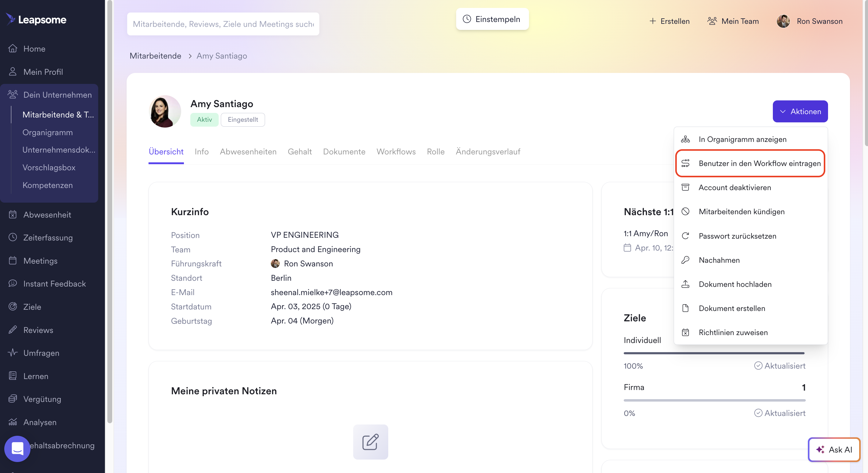Click the Home house icon in sidebar

pyautogui.click(x=13, y=49)
